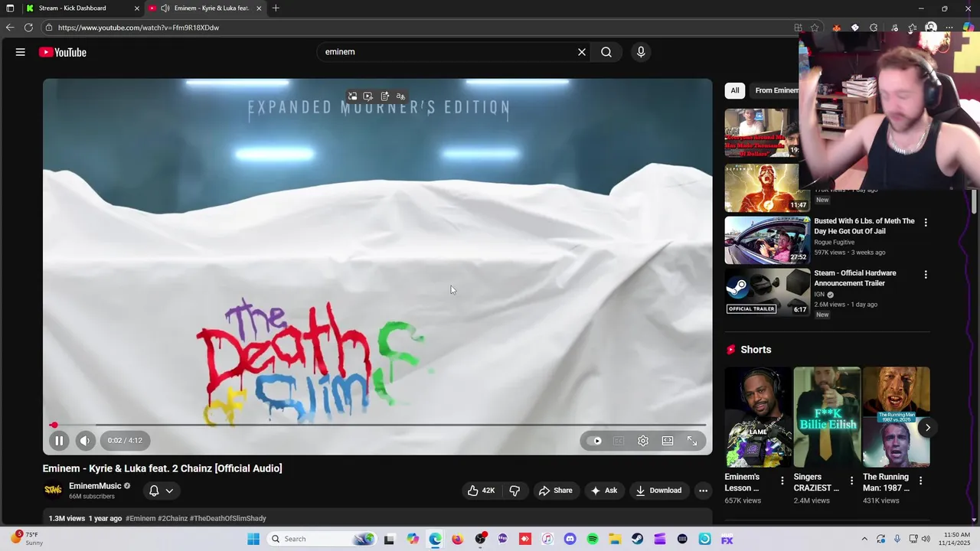
Task: Clear the eminem search query
Action: 582,52
